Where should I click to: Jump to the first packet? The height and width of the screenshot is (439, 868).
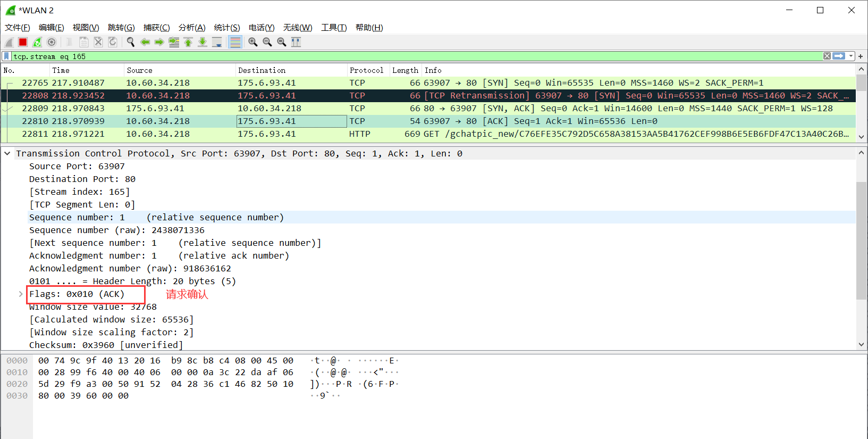188,42
